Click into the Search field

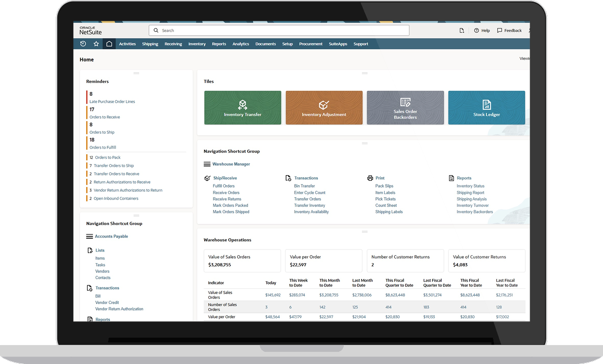[x=279, y=31]
